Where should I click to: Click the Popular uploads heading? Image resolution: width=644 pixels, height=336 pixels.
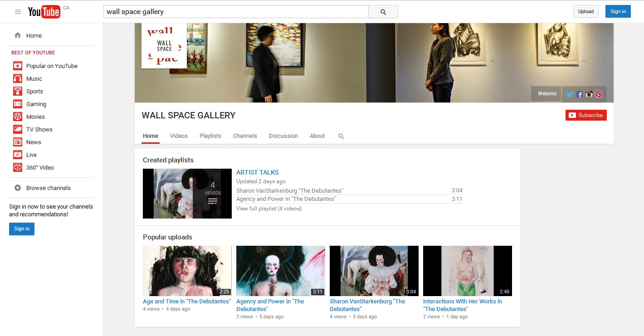pos(167,237)
